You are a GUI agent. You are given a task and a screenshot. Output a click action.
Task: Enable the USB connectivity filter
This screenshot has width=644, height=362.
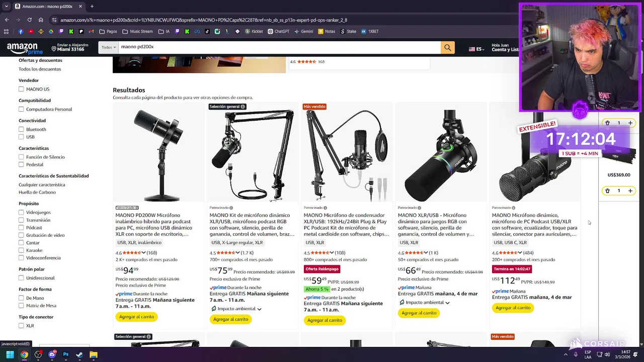coord(21,137)
